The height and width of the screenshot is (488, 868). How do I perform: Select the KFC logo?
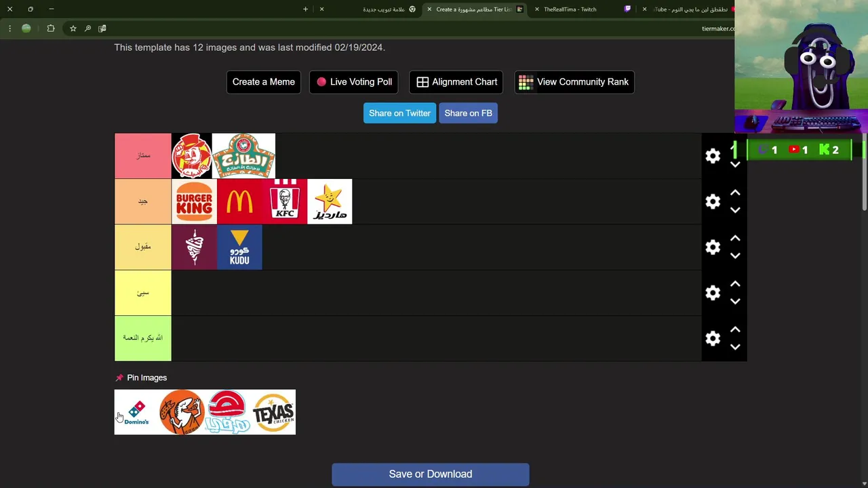tap(285, 201)
